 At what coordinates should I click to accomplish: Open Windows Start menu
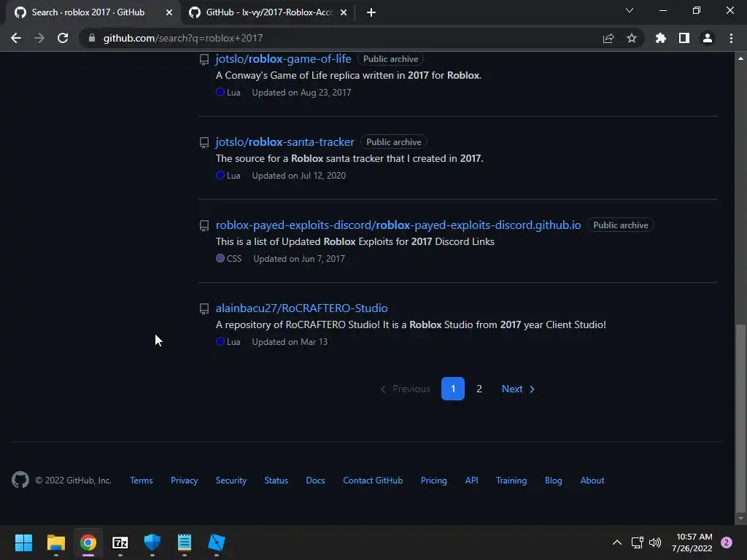(x=23, y=542)
